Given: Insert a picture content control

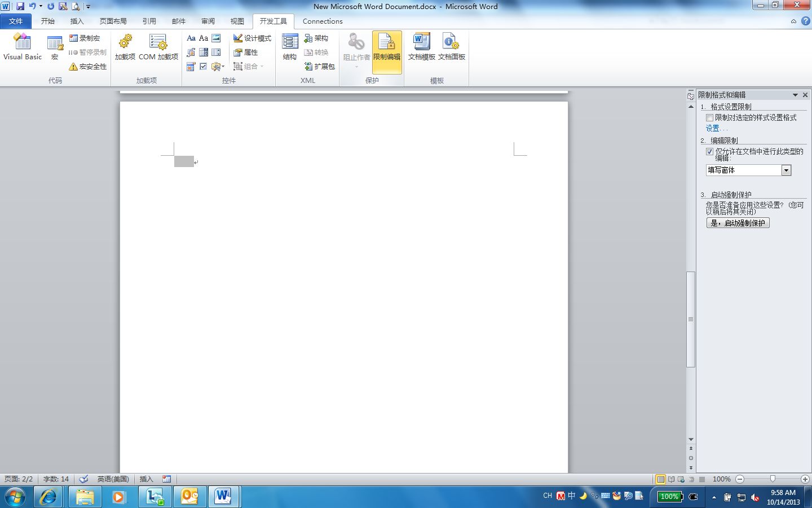Looking at the screenshot, I should pos(215,38).
